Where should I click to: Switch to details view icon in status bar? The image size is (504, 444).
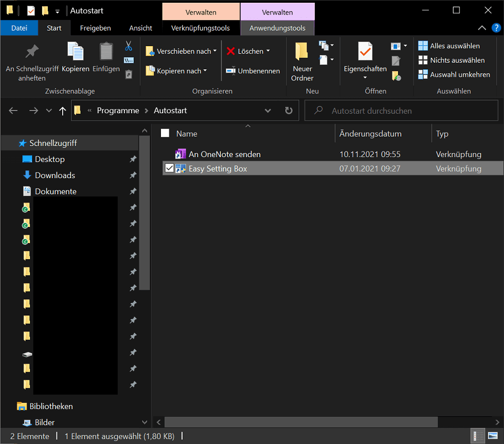[x=478, y=436]
